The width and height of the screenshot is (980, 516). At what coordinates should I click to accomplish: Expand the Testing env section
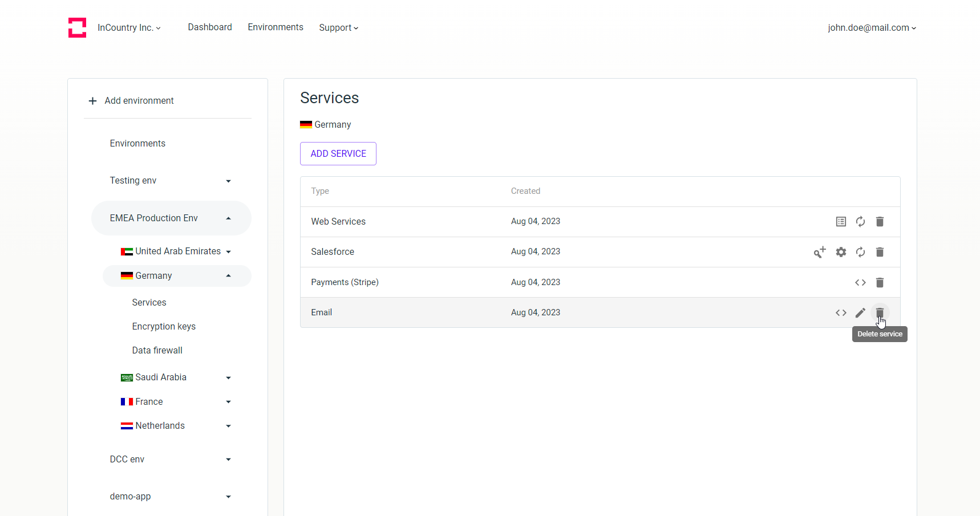coord(228,181)
